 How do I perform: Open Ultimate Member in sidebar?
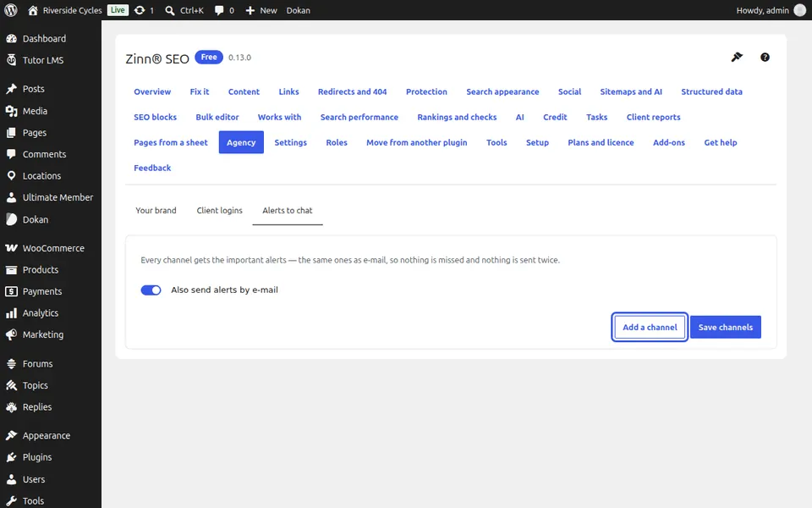(x=51, y=197)
